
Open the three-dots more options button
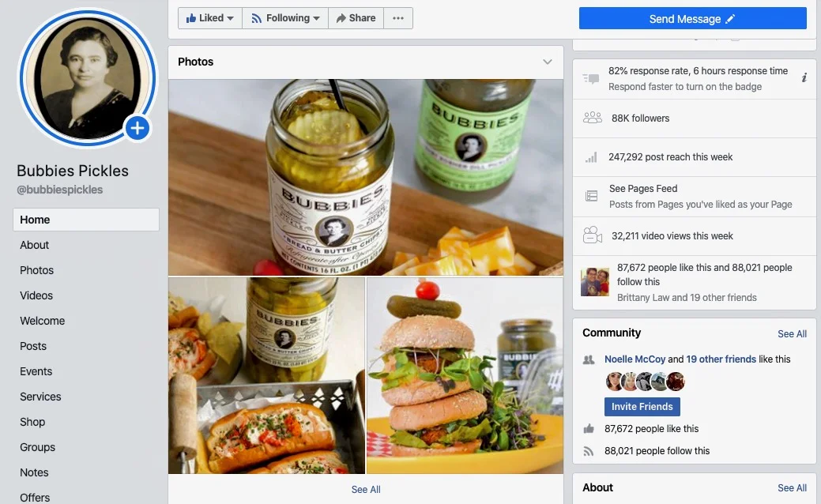tap(398, 18)
